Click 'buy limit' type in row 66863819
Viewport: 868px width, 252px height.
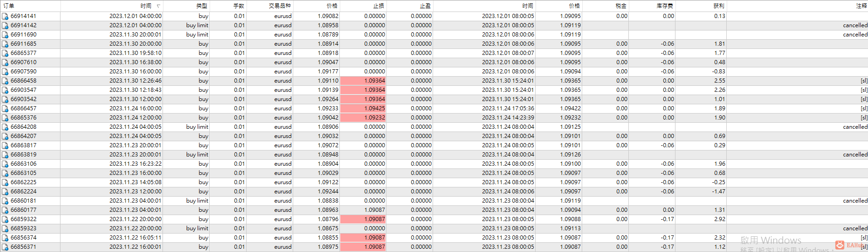click(197, 155)
